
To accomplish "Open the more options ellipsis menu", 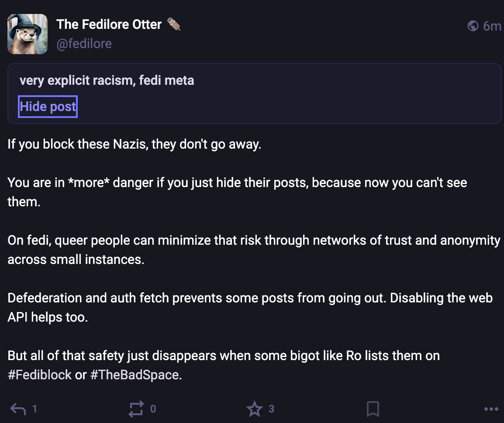I will click(491, 409).
